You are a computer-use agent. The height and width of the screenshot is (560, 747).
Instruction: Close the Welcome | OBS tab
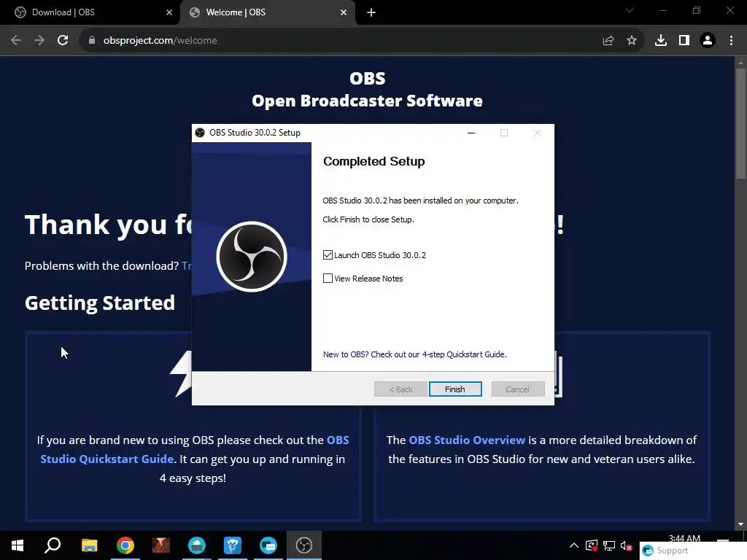(344, 12)
